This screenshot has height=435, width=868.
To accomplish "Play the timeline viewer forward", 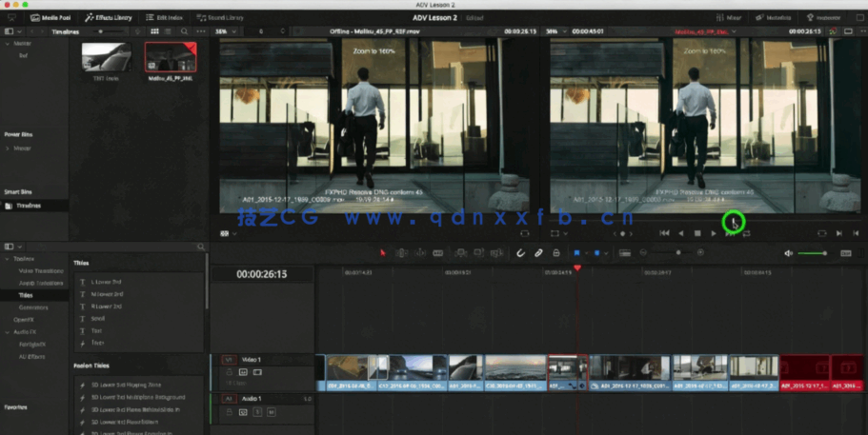I will (714, 233).
